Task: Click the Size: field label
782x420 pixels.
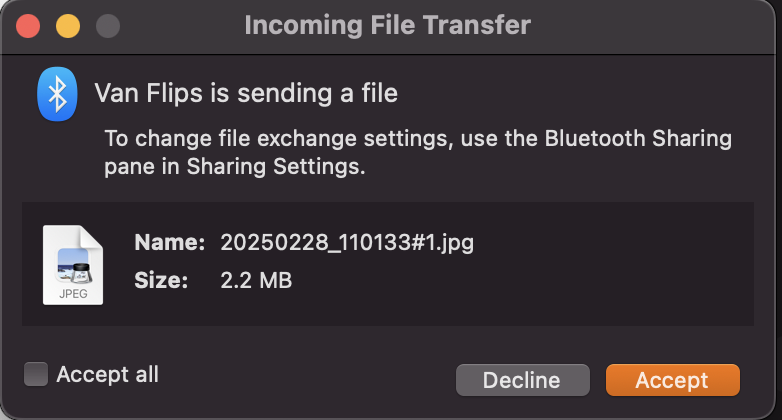Action: click(x=161, y=280)
